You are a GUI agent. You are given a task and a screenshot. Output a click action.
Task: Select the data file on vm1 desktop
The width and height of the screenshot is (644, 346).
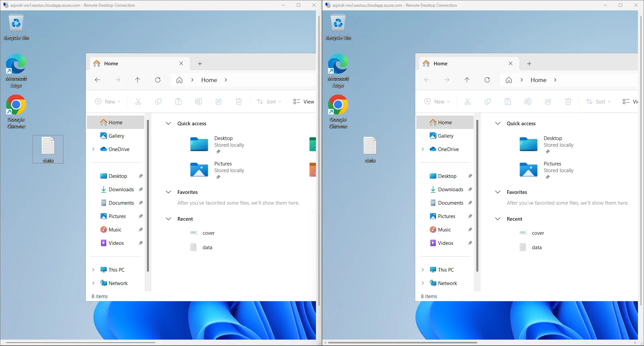tap(48, 149)
